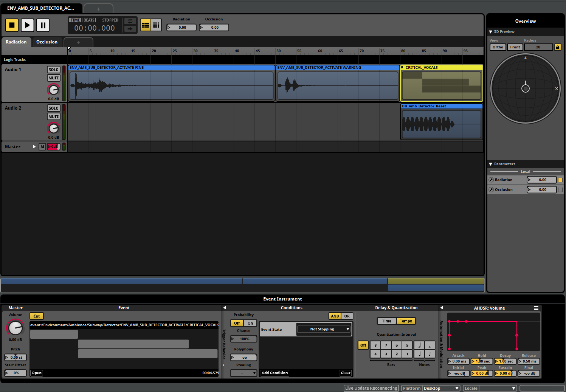566x392 pixels.
Task: Click the Stop playback button
Action: click(x=12, y=25)
